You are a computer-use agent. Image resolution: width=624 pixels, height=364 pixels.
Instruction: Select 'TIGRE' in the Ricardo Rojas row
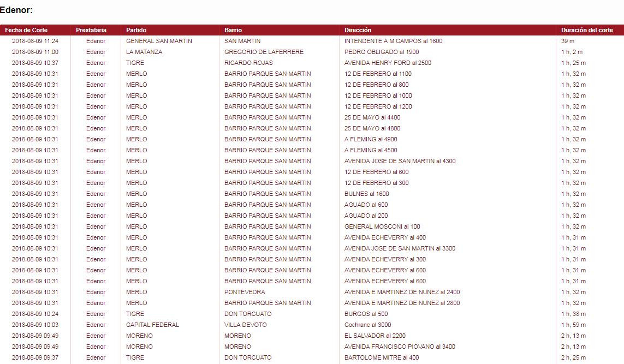click(x=135, y=63)
